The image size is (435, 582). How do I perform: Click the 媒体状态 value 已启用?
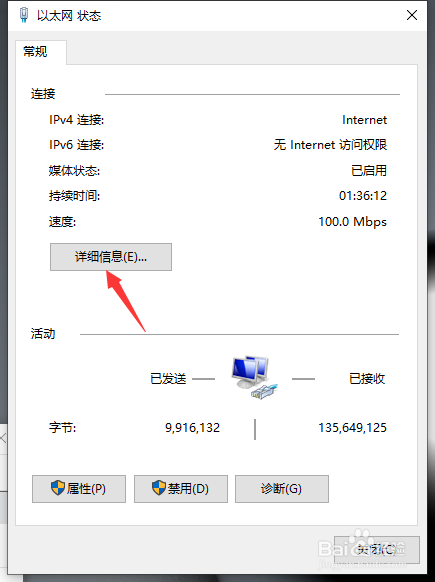point(369,171)
